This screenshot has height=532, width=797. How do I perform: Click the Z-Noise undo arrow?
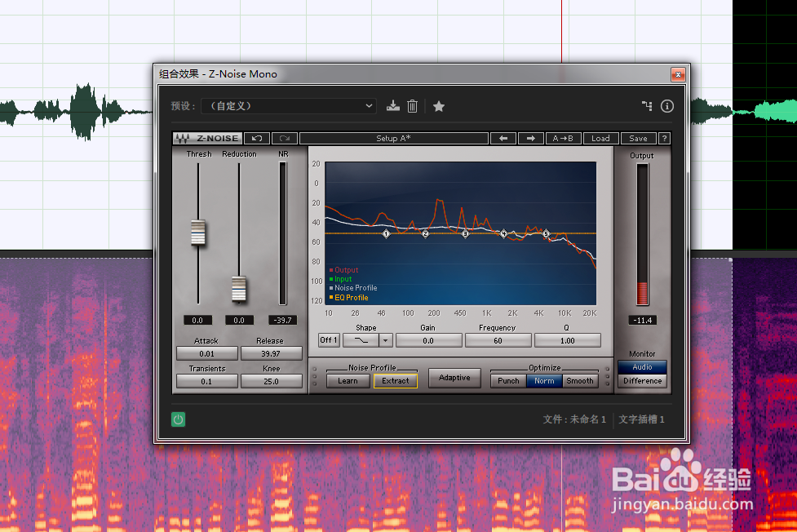pyautogui.click(x=257, y=139)
